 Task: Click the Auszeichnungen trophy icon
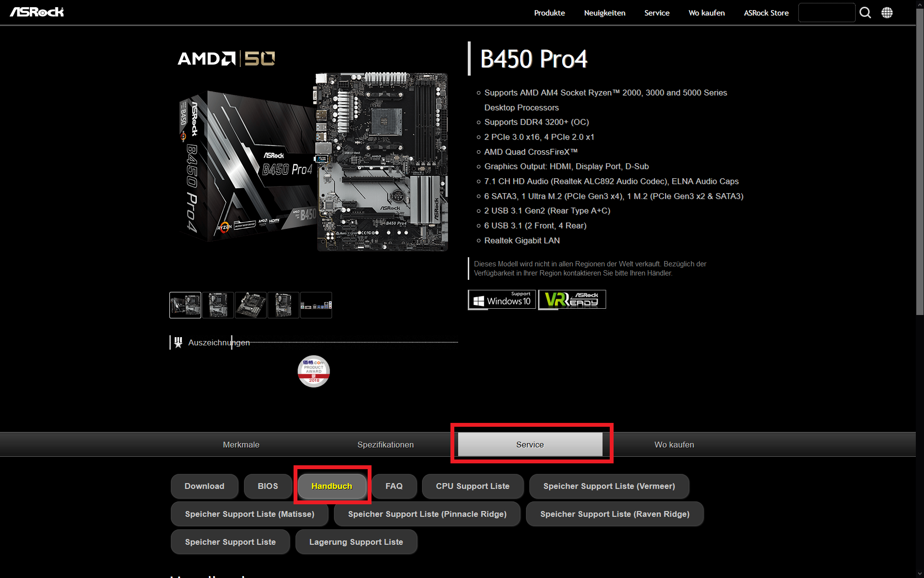click(179, 342)
